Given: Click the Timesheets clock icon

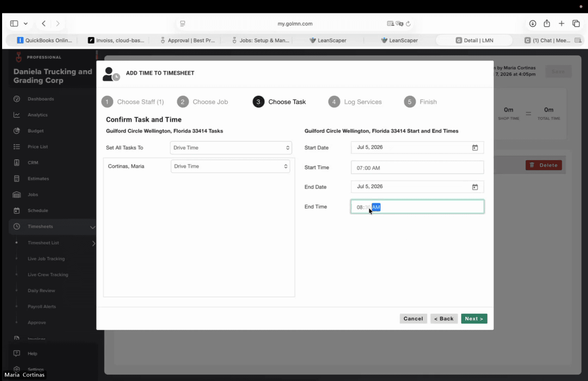Looking at the screenshot, I should [x=17, y=226].
